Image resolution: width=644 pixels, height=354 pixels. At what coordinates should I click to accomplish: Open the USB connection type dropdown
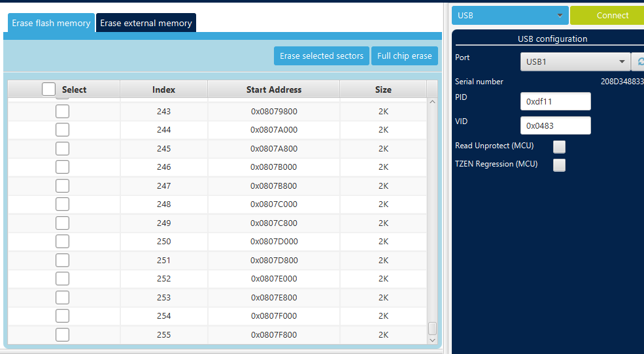tap(510, 15)
